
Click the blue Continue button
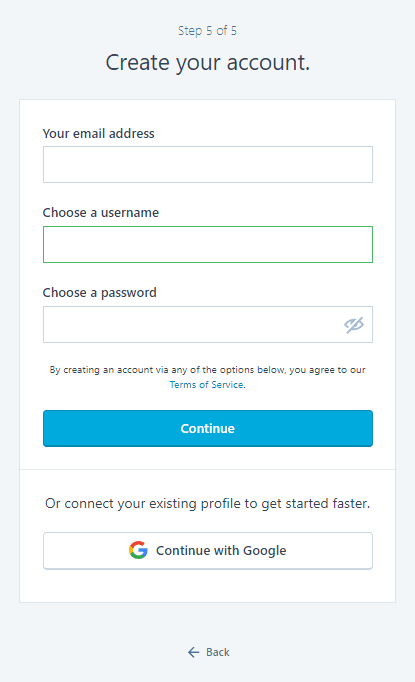point(208,428)
